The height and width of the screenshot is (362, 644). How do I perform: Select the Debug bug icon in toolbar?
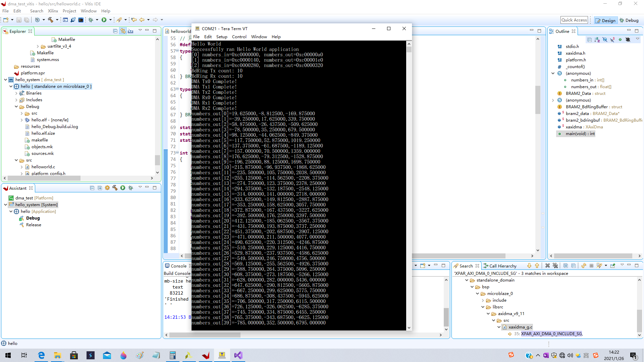[91, 20]
